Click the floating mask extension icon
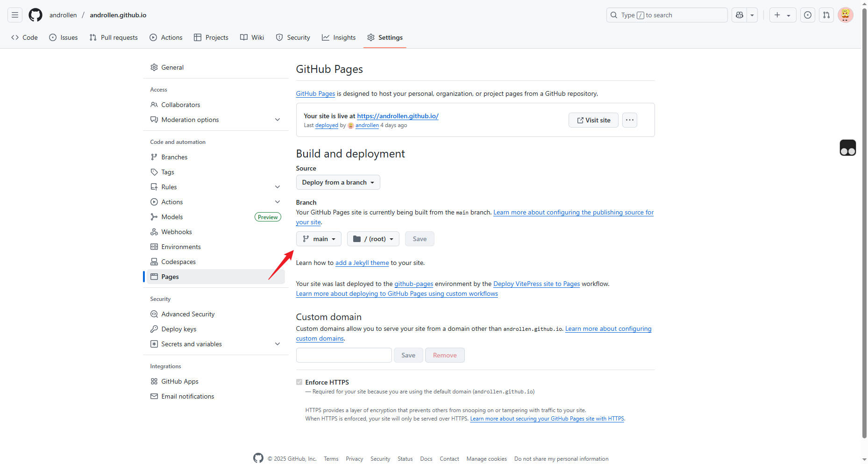 (x=848, y=148)
